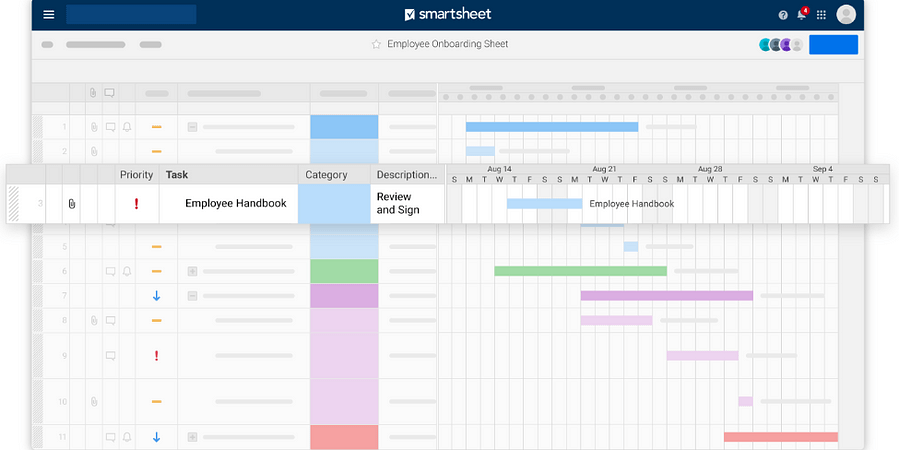Click the attachment icon in row 2
899x450 pixels.
click(x=94, y=151)
